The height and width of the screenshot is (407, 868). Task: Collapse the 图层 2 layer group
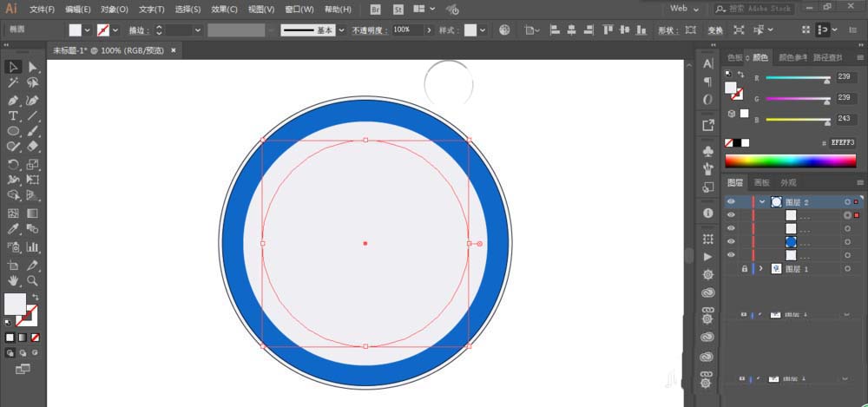pos(762,201)
